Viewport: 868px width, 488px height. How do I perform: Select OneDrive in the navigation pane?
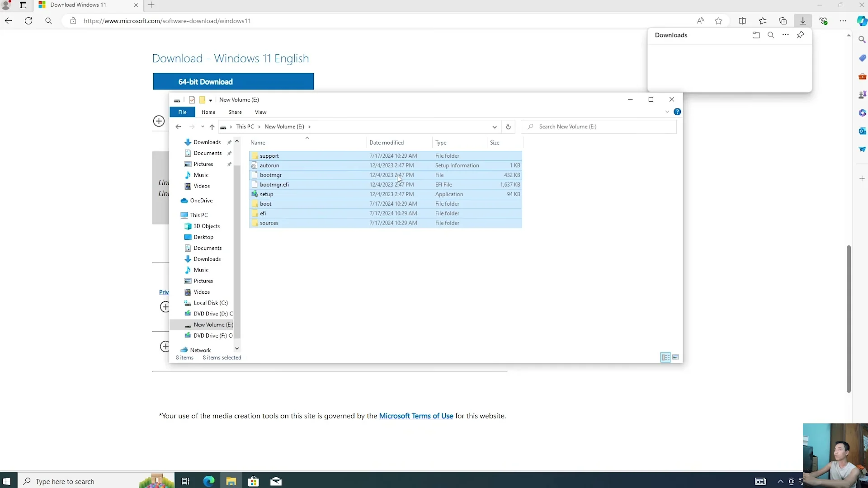point(201,201)
